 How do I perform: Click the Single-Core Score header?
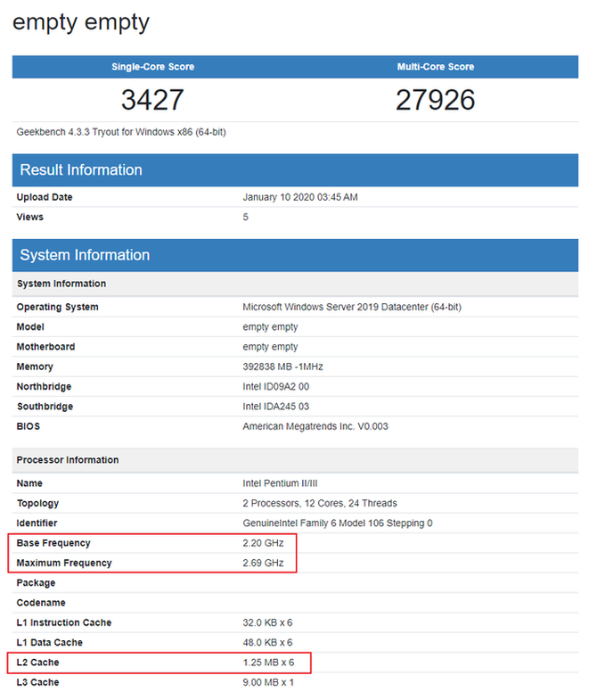pyautogui.click(x=152, y=67)
